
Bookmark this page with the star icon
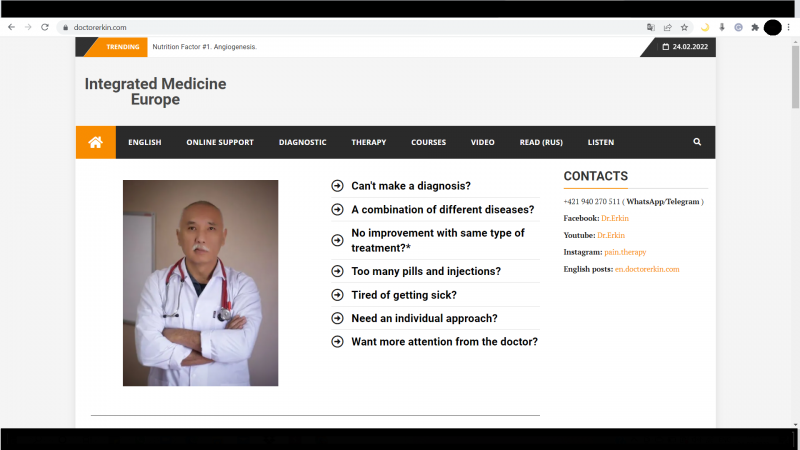pyautogui.click(x=684, y=28)
